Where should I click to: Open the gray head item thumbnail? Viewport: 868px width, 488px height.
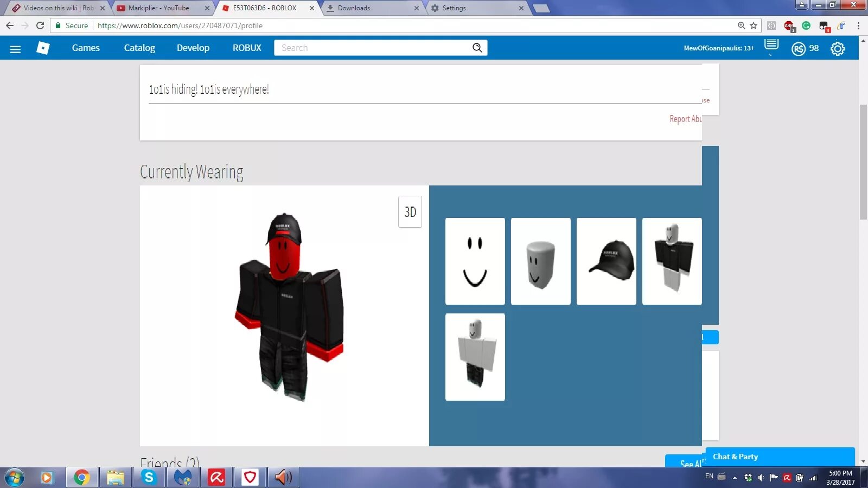pyautogui.click(x=541, y=261)
